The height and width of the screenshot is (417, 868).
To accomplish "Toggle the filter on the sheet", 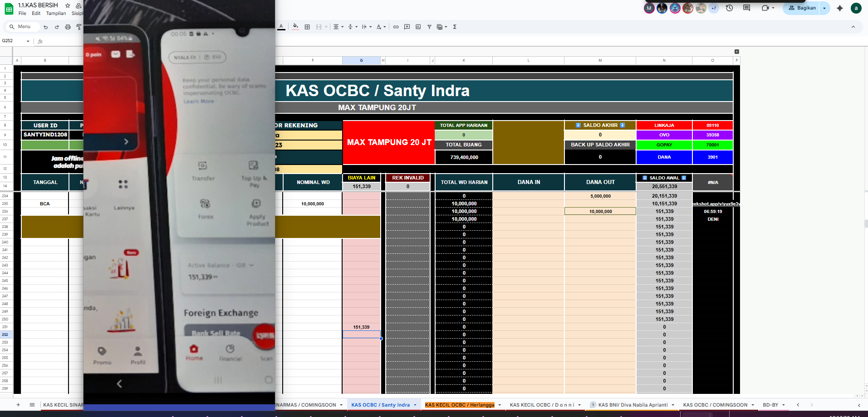I will coord(429,27).
